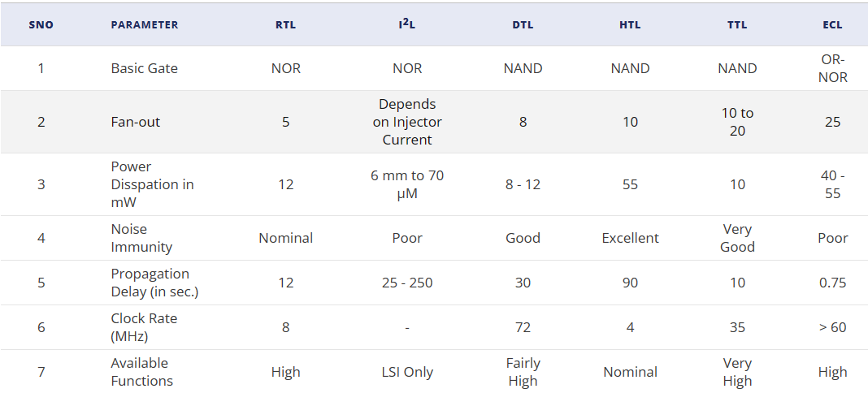868x393 pixels.
Task: Select the Clock Rate (MHz) cell
Action: coord(144,327)
